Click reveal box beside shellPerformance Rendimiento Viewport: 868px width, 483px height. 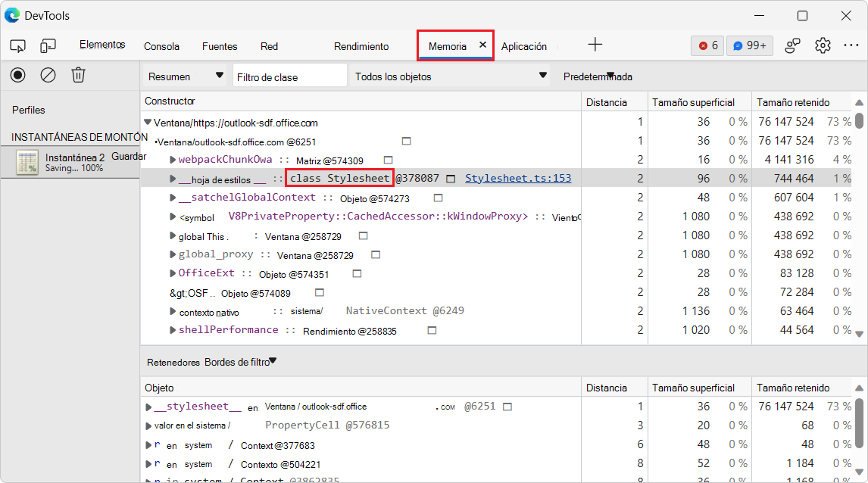[x=432, y=330]
